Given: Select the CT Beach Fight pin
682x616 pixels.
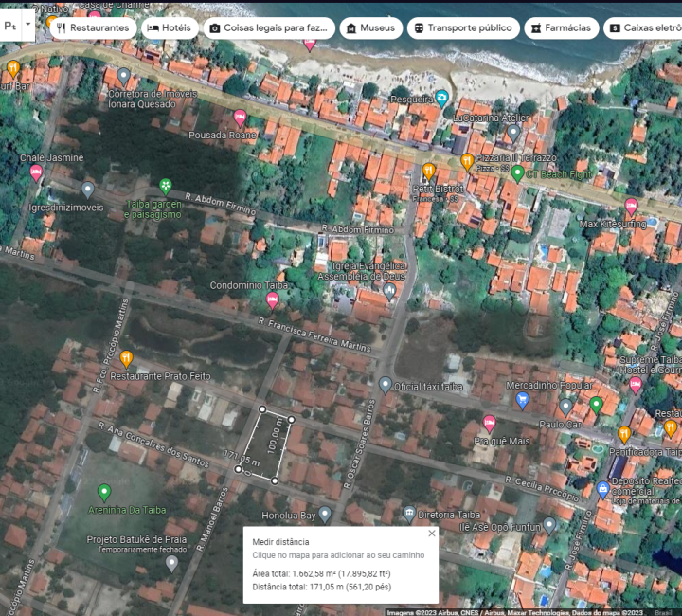Looking at the screenshot, I should tap(517, 174).
